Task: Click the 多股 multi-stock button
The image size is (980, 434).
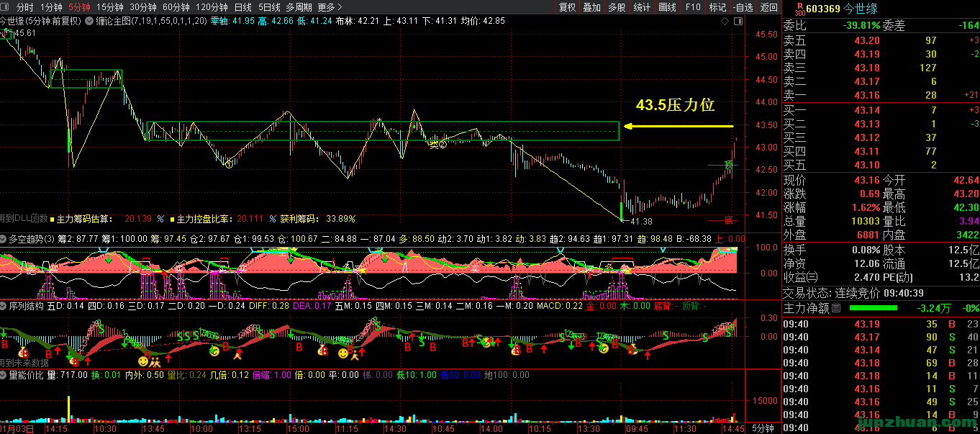Action: (617, 7)
